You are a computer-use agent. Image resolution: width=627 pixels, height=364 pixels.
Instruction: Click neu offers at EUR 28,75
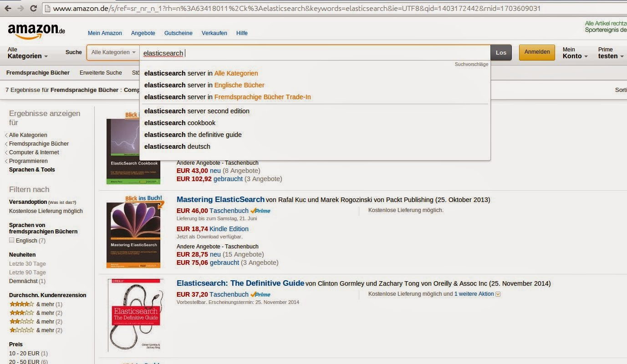coord(215,254)
